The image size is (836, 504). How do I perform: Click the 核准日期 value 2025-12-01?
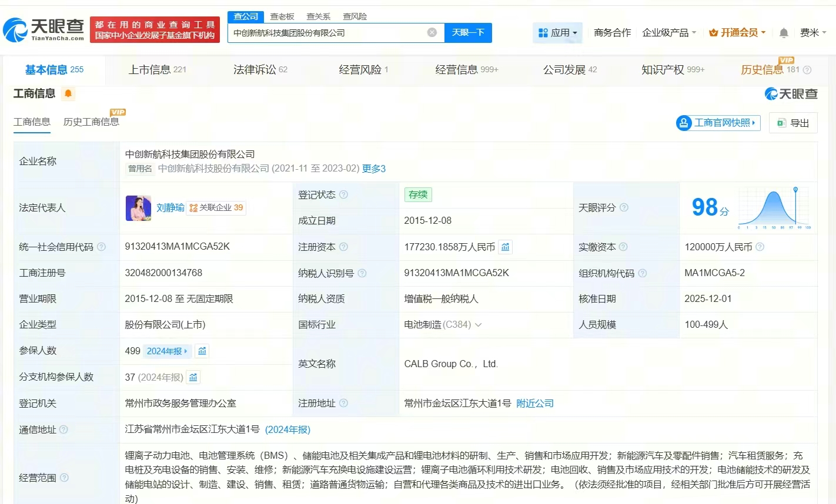(708, 298)
